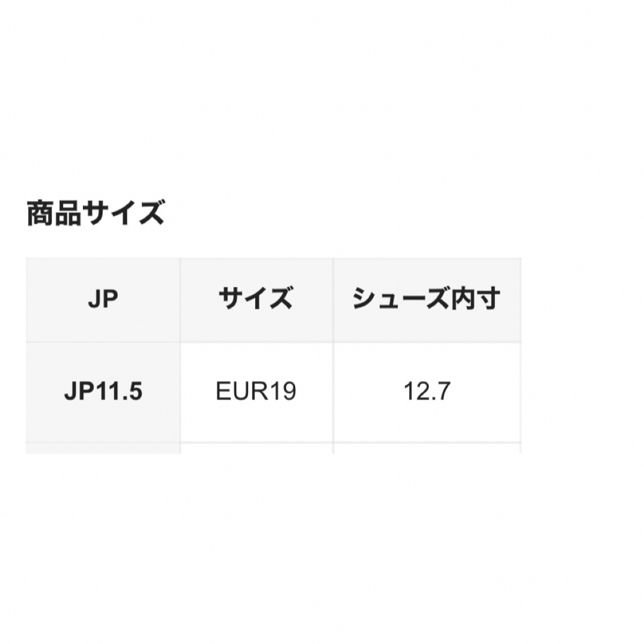
Task: Click the 商品サイズ heading text
Action: (95, 213)
